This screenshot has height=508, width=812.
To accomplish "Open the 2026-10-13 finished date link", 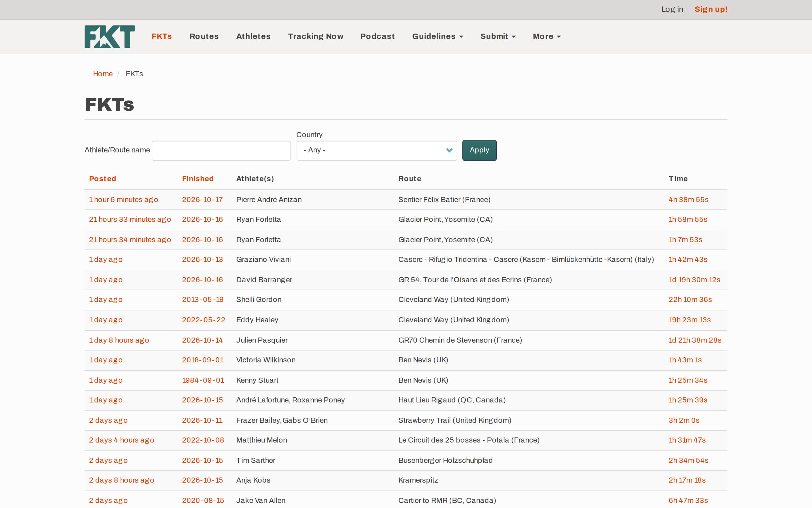I will (x=202, y=260).
